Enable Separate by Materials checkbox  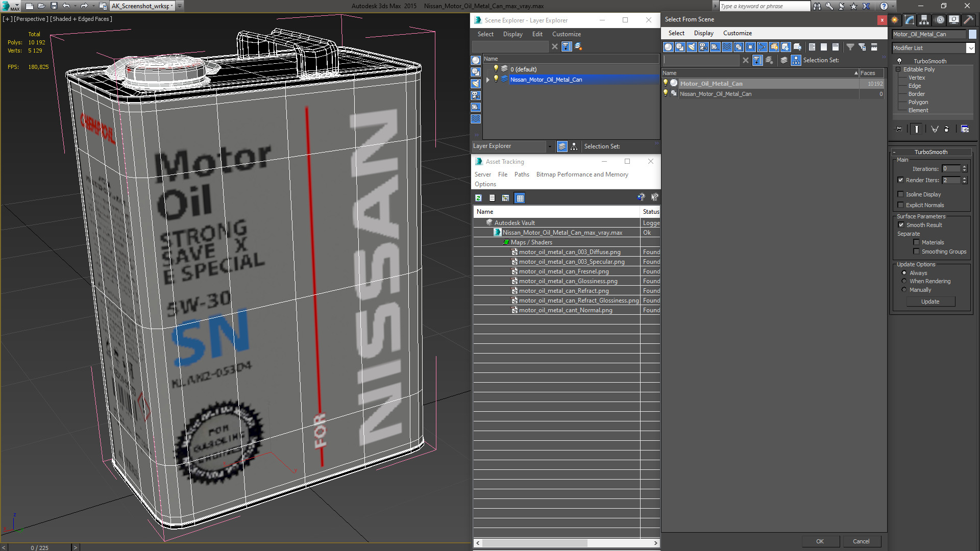click(x=916, y=242)
